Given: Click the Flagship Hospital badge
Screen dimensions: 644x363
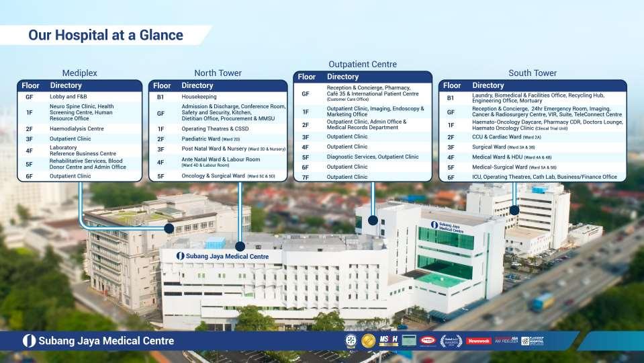Looking at the screenshot, I should tap(533, 341).
